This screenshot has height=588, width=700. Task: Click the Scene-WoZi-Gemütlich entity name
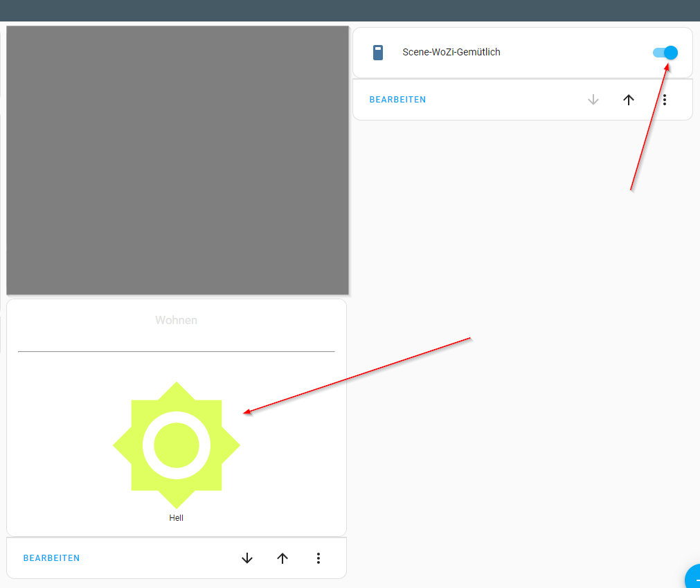[x=451, y=52]
